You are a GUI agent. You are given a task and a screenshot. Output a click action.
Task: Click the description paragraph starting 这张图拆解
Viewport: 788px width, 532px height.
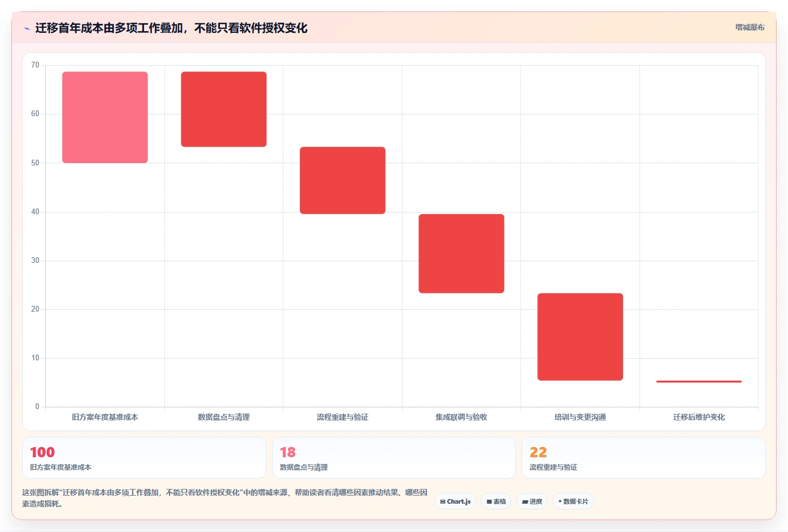point(225,498)
